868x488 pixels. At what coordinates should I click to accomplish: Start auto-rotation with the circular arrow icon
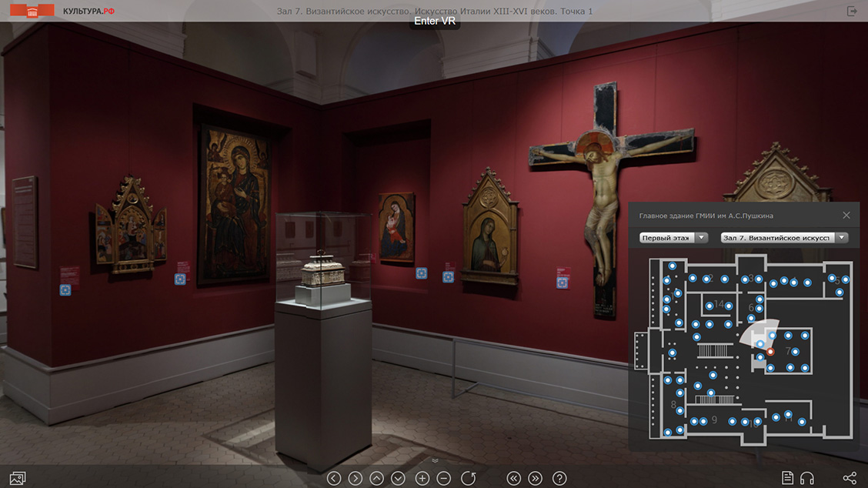469,478
